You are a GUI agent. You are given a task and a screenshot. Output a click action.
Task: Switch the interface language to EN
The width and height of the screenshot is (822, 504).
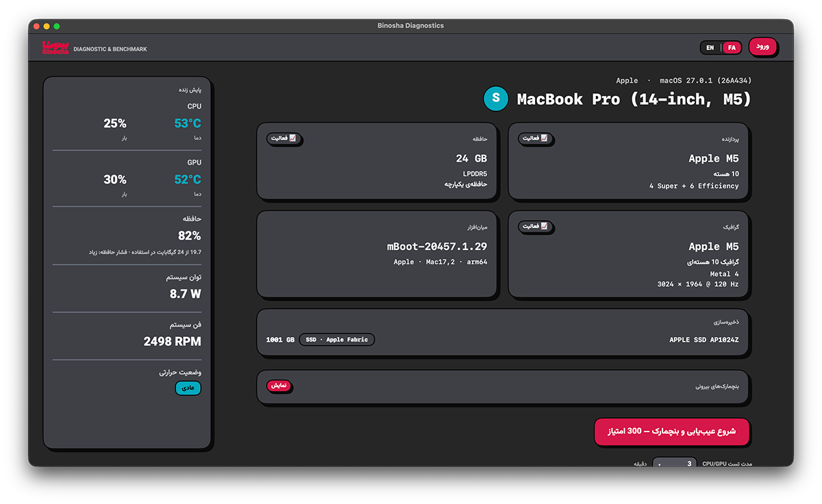[710, 48]
